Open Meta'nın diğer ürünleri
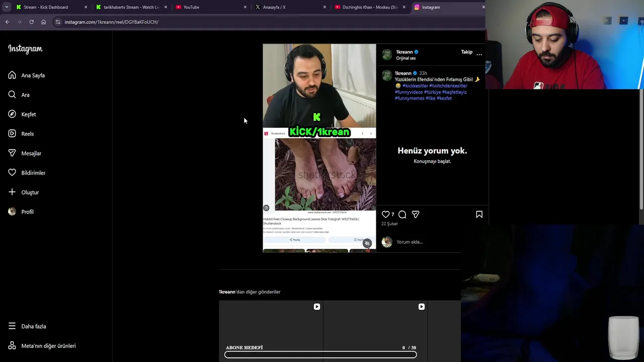This screenshot has height=362, width=644. [42, 346]
